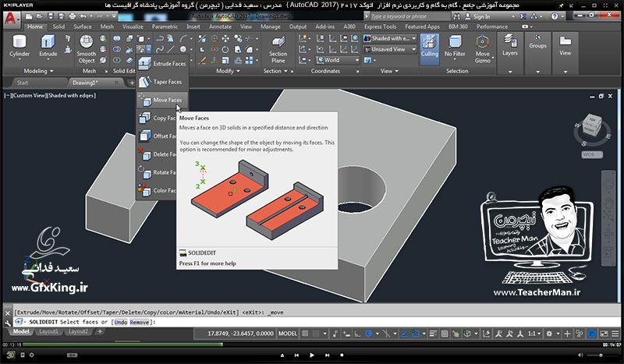
Task: Select the Cylinder modeling tool
Action: pyautogui.click(x=19, y=46)
